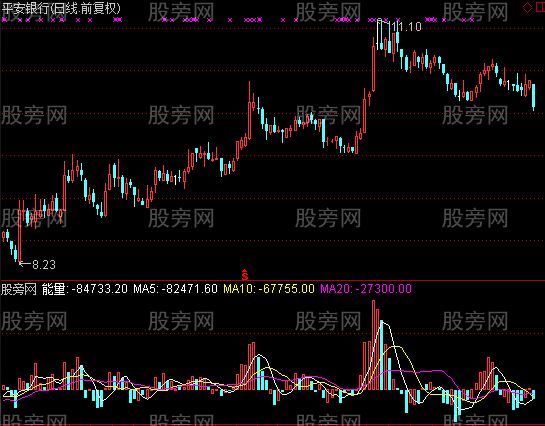
Task: Click the yellow MA10: -67755.00 readout
Action: click(x=269, y=289)
